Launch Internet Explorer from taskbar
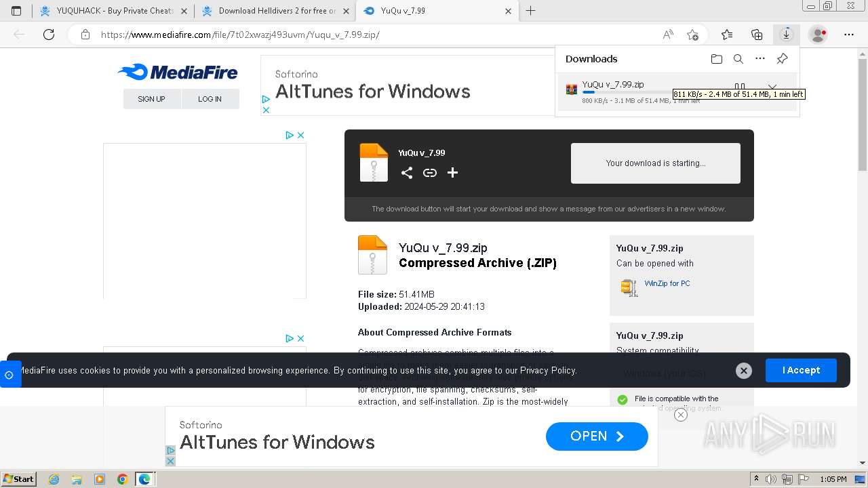Screen dimensions: 868x488 (54, 479)
